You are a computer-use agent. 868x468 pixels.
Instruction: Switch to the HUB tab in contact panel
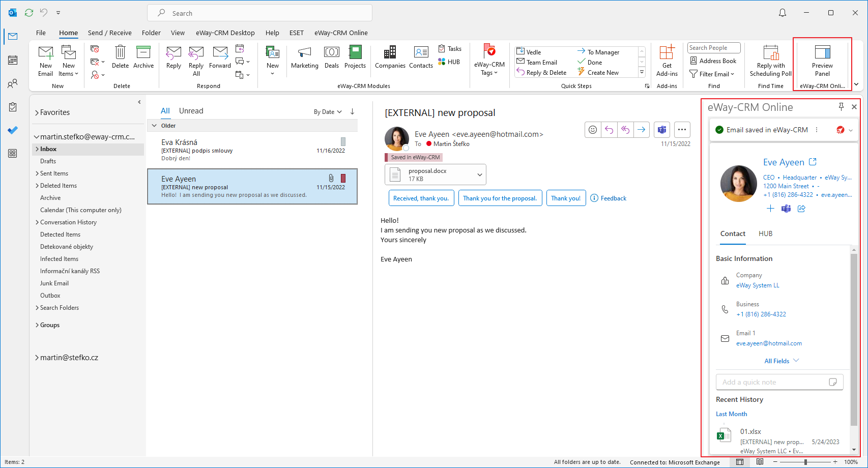[765, 233]
